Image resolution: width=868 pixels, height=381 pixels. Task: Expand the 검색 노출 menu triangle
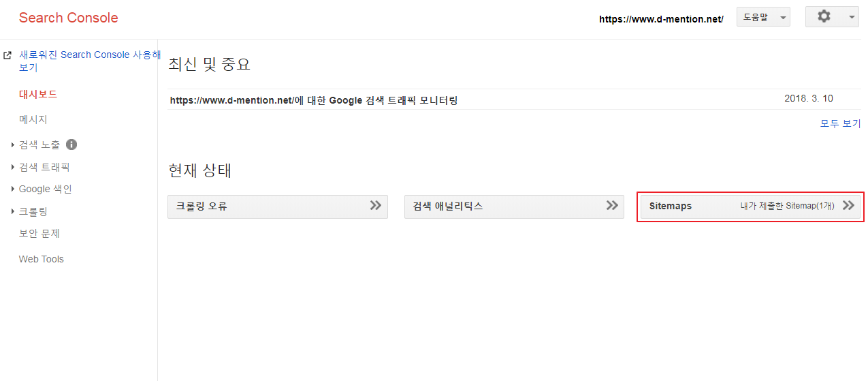tap(13, 145)
